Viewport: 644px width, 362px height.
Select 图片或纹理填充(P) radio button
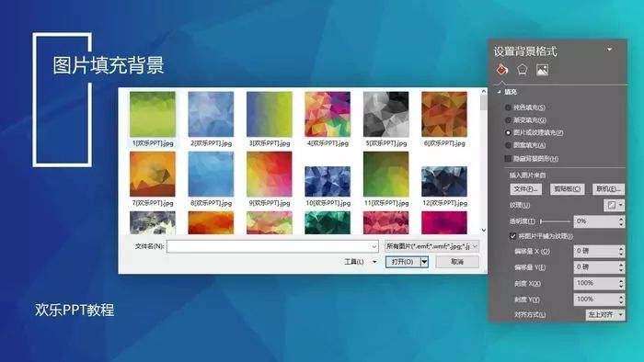(508, 132)
